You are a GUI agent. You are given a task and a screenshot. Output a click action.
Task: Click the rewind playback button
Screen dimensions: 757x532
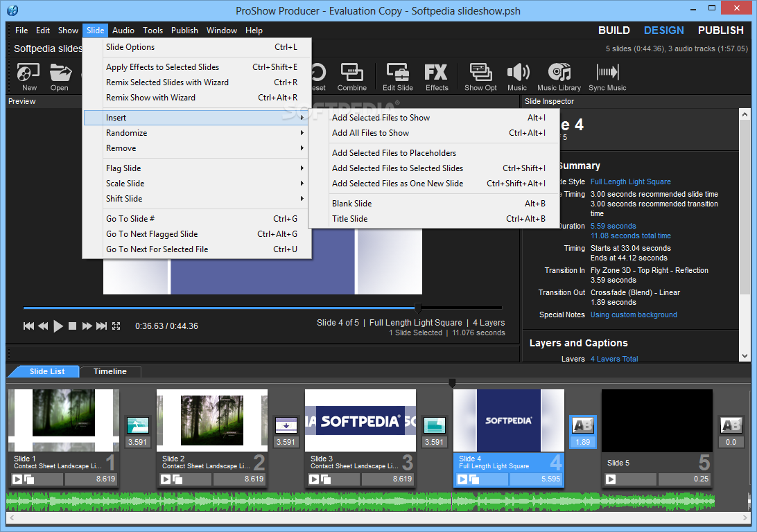coord(43,326)
